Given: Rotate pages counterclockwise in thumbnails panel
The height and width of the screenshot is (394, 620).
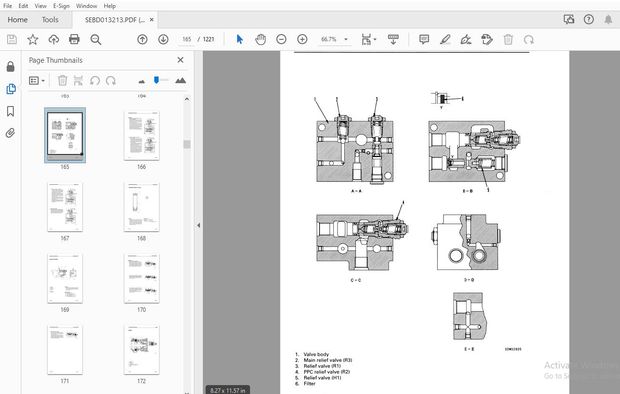Looking at the screenshot, I should click(95, 81).
